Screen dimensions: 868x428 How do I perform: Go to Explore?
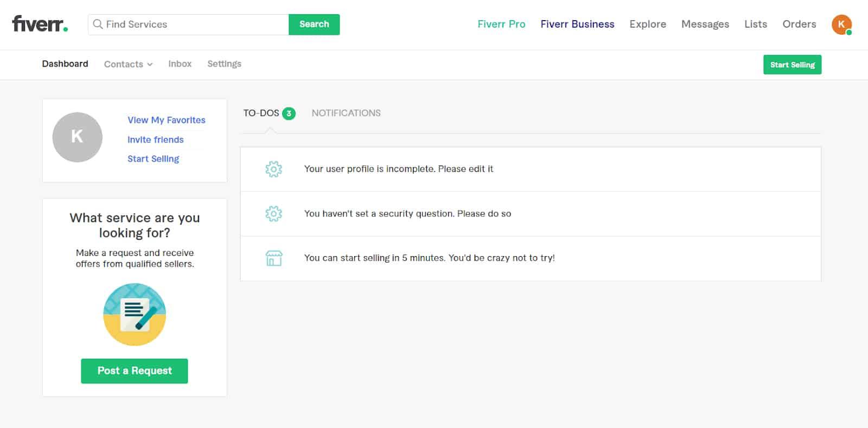coord(648,24)
